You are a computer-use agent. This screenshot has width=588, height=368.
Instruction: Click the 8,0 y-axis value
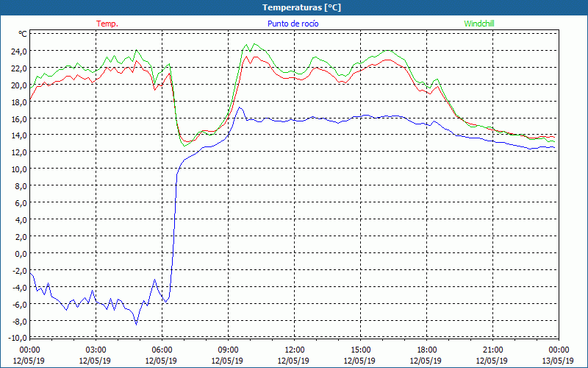pyautogui.click(x=21, y=186)
